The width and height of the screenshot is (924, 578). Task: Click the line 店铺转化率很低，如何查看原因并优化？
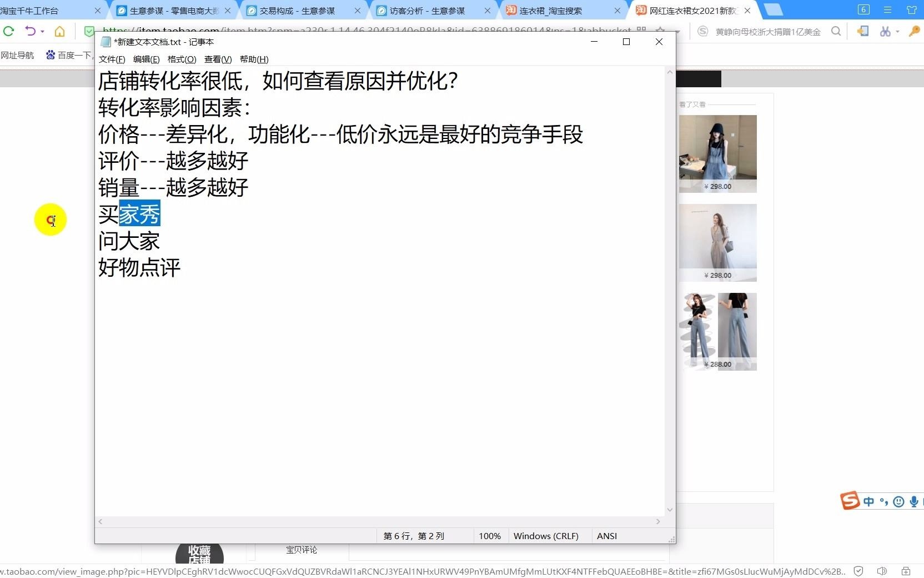(x=278, y=81)
